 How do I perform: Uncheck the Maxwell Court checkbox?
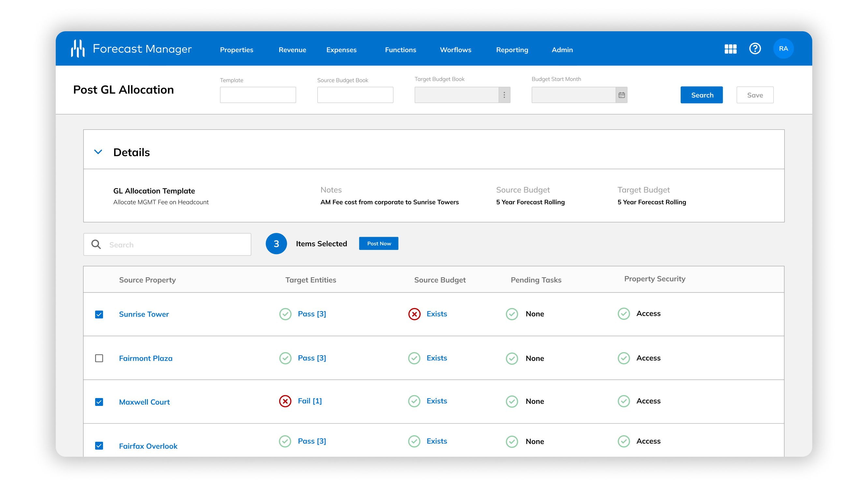pos(99,402)
